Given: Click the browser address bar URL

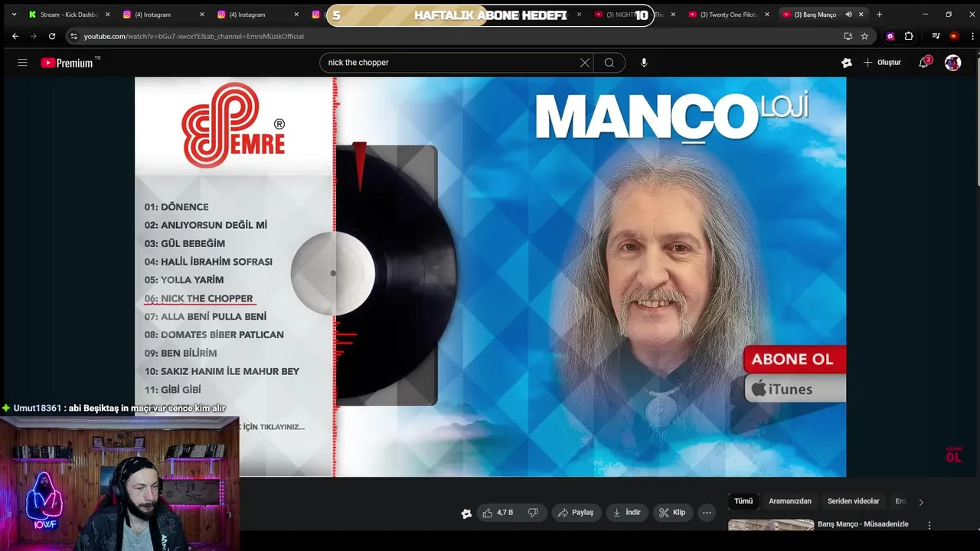Looking at the screenshot, I should tap(194, 36).
